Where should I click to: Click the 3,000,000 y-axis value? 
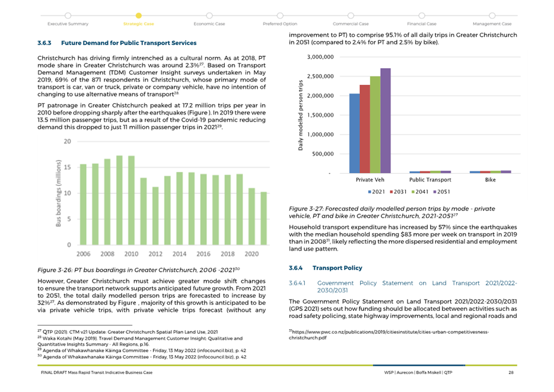(x=320, y=57)
